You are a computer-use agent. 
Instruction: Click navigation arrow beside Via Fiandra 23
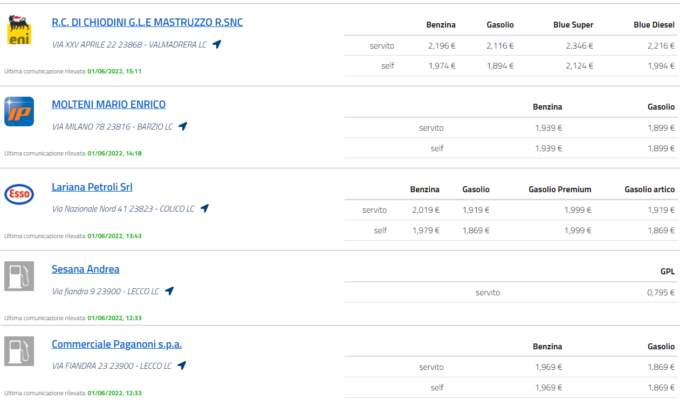[x=183, y=365]
